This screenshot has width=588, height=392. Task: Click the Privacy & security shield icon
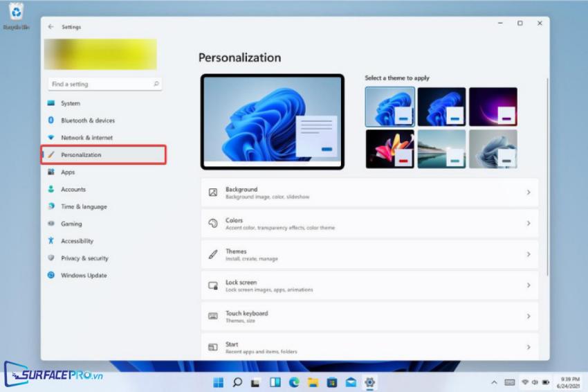pos(51,258)
